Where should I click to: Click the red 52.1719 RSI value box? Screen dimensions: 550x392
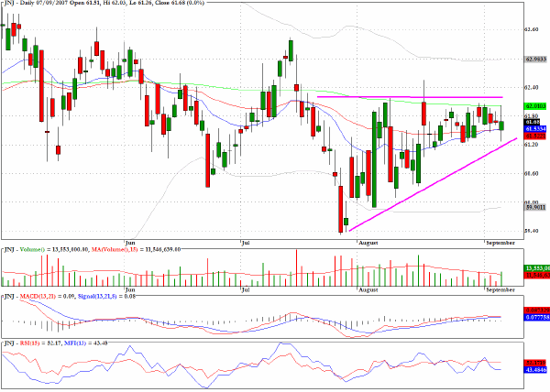pos(536,363)
